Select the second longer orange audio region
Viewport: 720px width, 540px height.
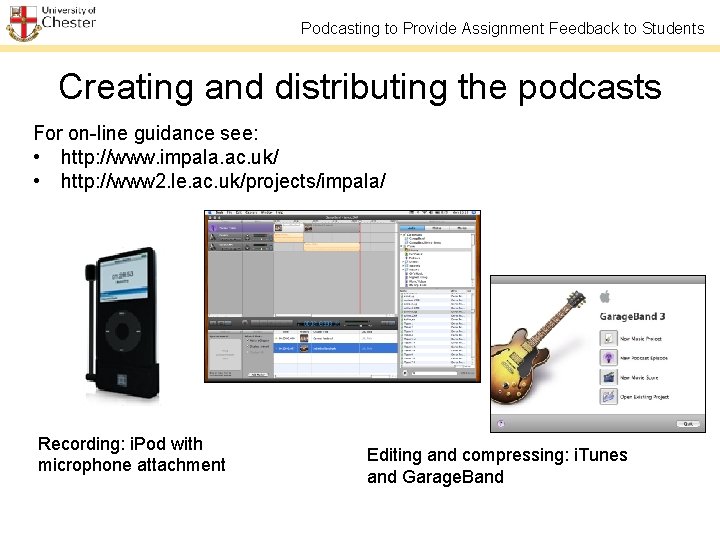coord(332,247)
